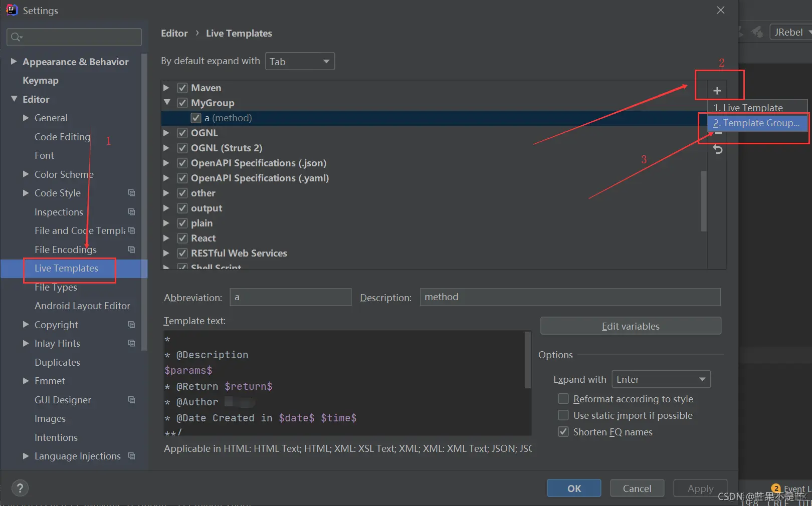Click the revert arrow icon under the minus
The width and height of the screenshot is (812, 506).
coord(718,149)
